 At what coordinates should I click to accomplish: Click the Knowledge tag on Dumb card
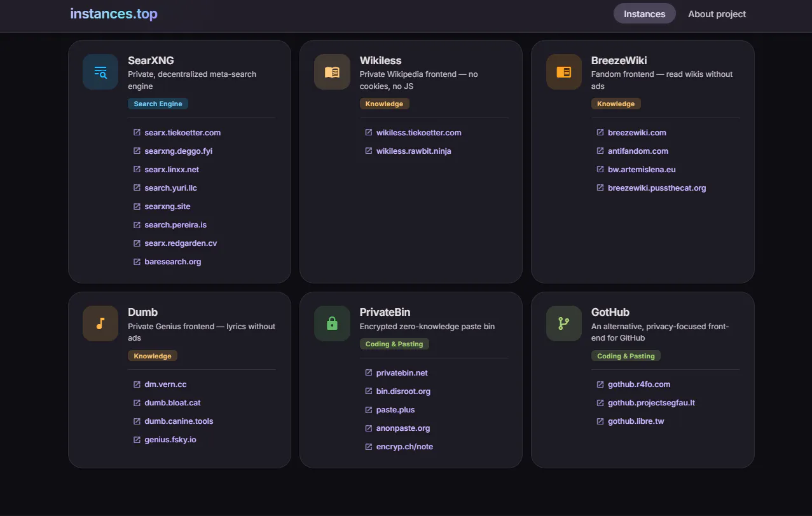(x=153, y=356)
